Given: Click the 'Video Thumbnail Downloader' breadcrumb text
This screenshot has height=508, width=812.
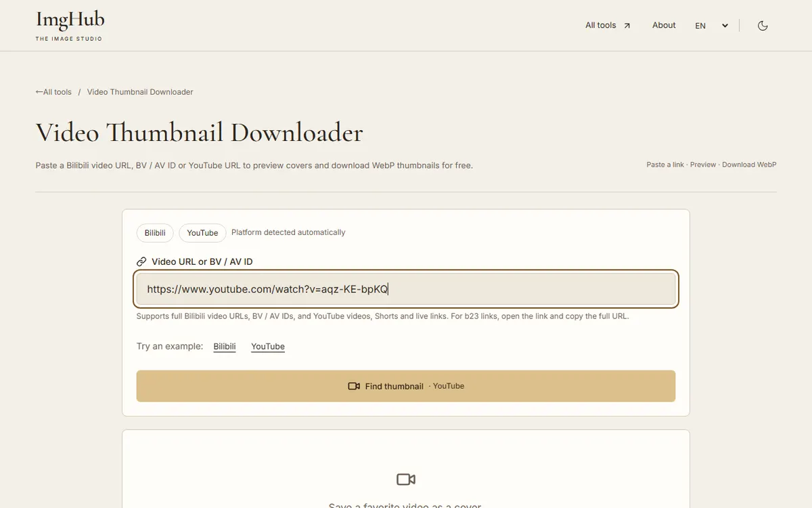Looking at the screenshot, I should [x=140, y=92].
